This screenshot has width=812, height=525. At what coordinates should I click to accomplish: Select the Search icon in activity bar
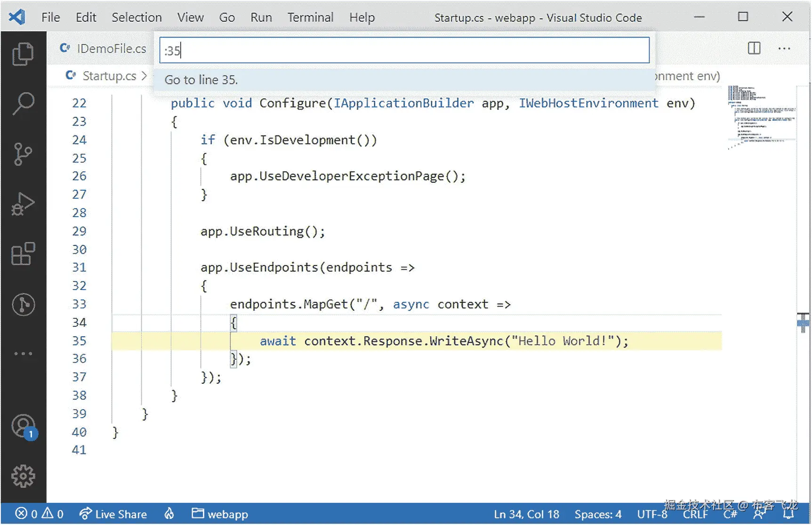pos(23,103)
